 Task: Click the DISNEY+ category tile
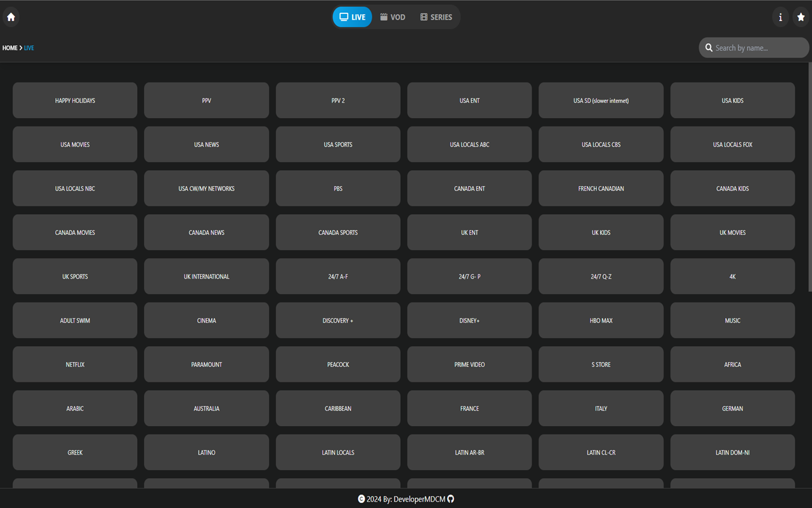coord(469,320)
